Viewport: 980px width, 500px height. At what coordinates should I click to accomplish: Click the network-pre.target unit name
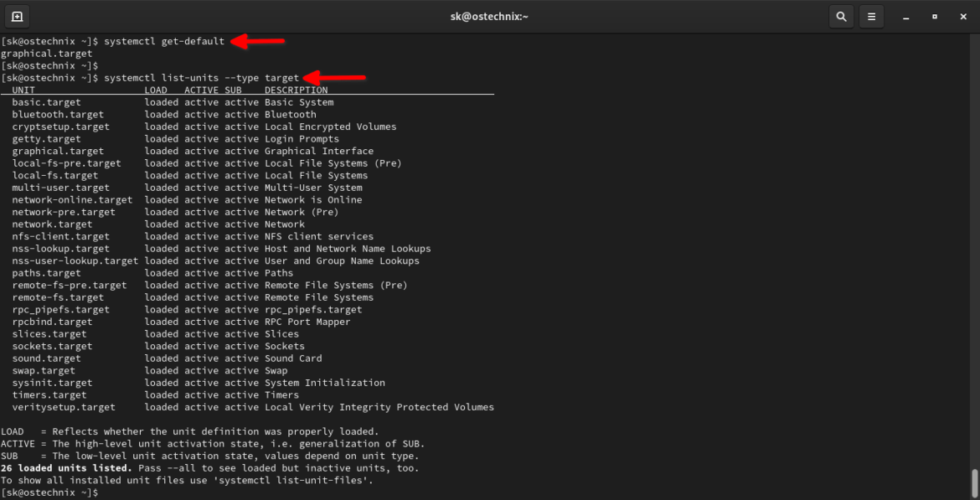(x=64, y=212)
